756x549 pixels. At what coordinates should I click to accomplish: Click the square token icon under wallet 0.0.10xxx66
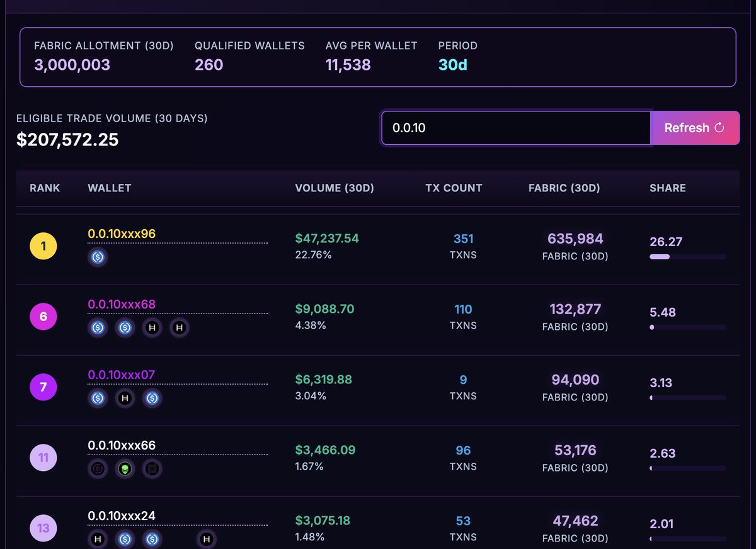click(x=152, y=468)
